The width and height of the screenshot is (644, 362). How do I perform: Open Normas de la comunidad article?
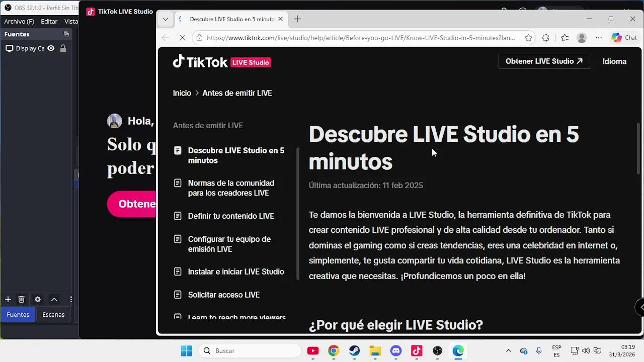point(224,188)
